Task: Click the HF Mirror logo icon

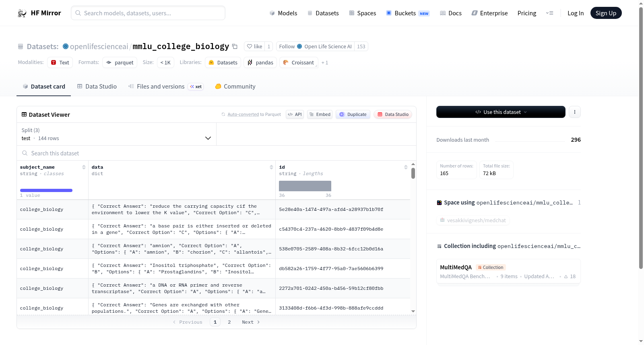Action: (x=22, y=13)
